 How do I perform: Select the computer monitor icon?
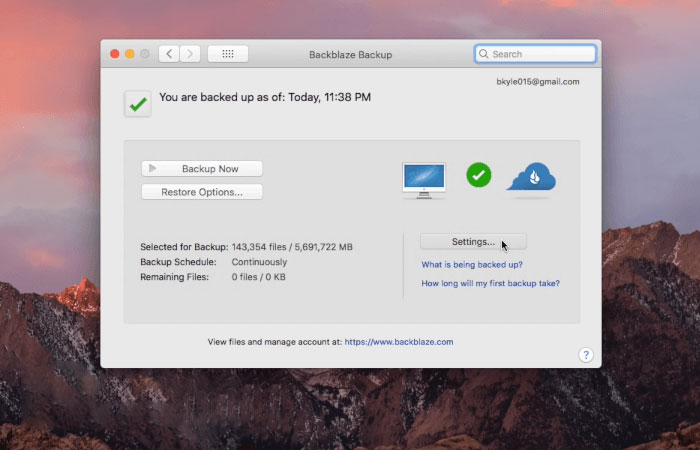coord(424,180)
